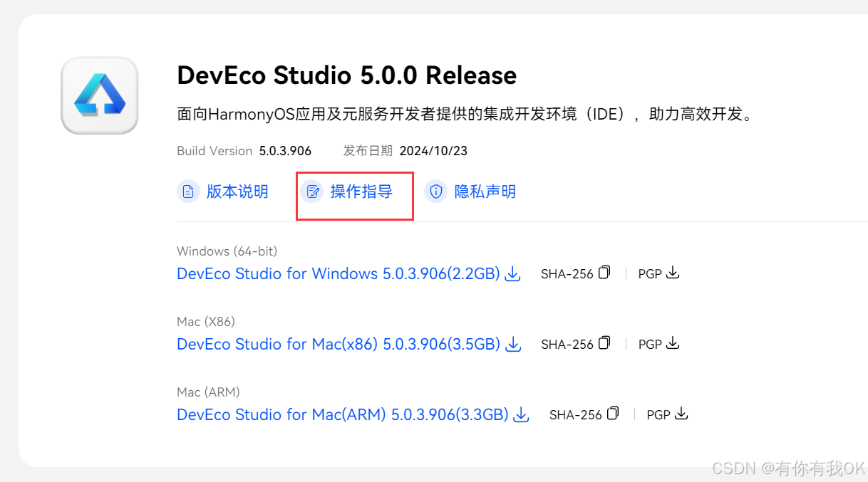The height and width of the screenshot is (482, 868).
Task: Click the DevEco Studio logo thumbnail
Action: tap(99, 95)
